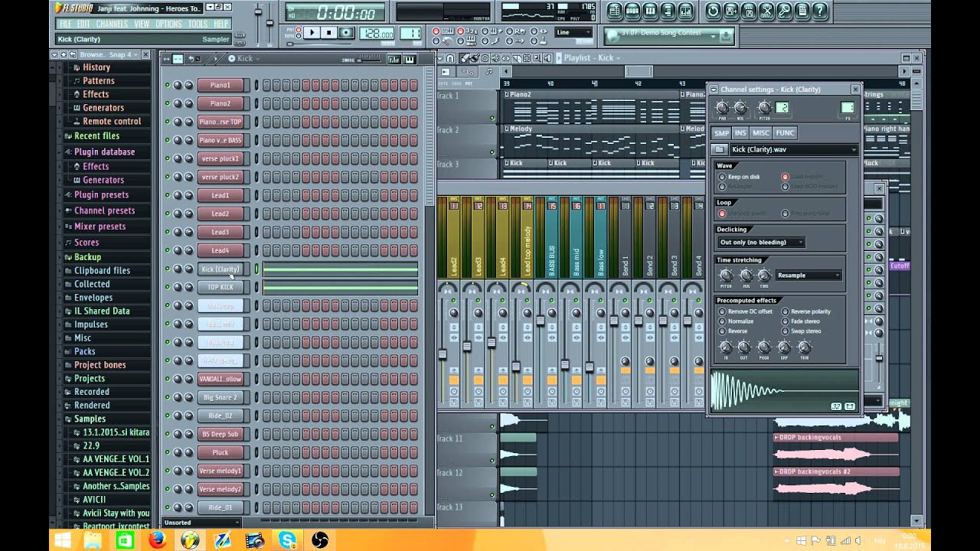Click the one-click recording microphone icon
This screenshot has height=551, width=980.
784,10
